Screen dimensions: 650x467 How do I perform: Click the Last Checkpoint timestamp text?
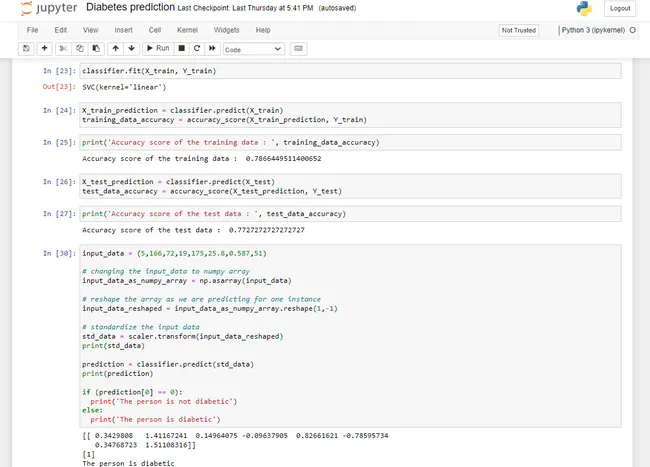[245, 8]
